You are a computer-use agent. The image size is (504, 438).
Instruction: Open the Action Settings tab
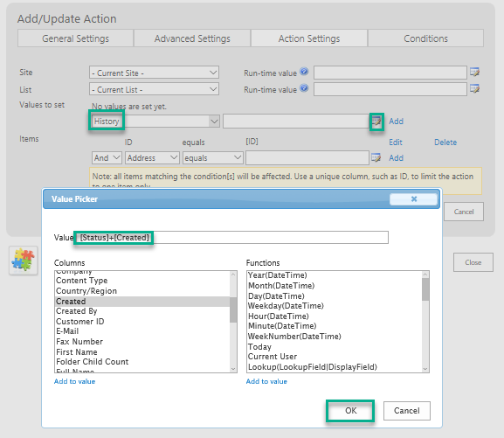[309, 38]
